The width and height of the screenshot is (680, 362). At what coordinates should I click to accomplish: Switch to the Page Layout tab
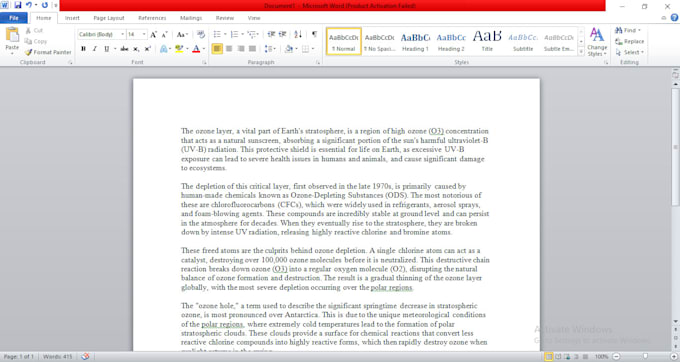coord(109,18)
